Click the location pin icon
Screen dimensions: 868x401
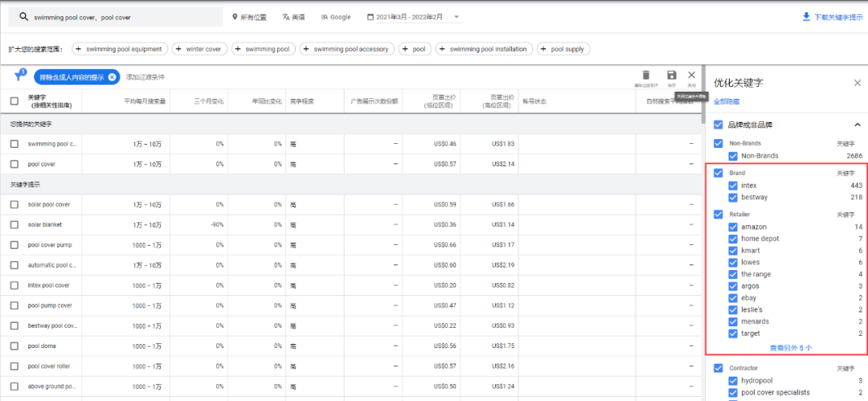click(235, 17)
